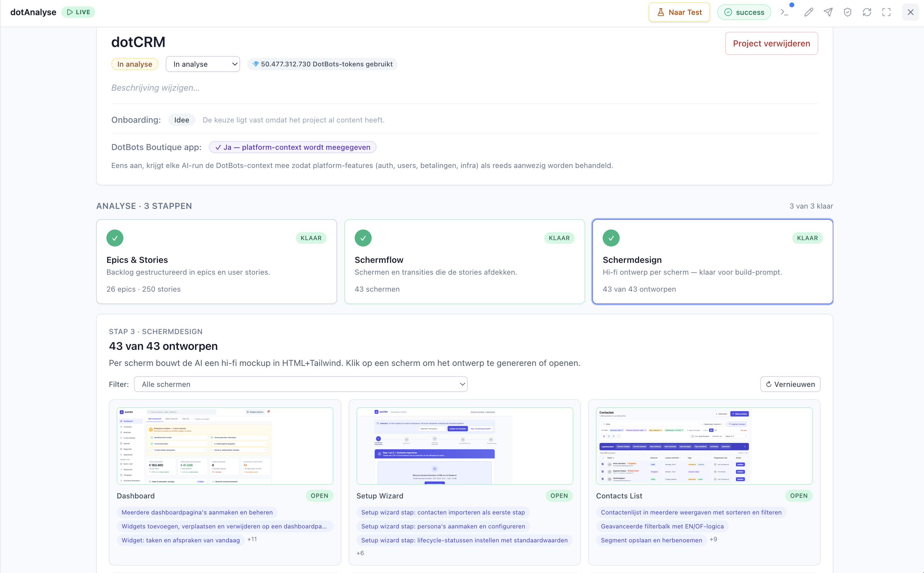Click OPEN badge on the Setup Wizard card
924x573 pixels.
559,496
